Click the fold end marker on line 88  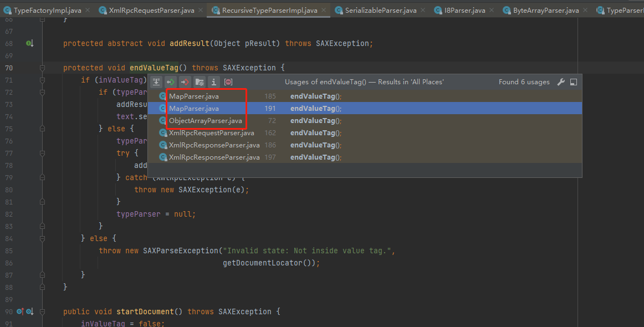tap(42, 287)
